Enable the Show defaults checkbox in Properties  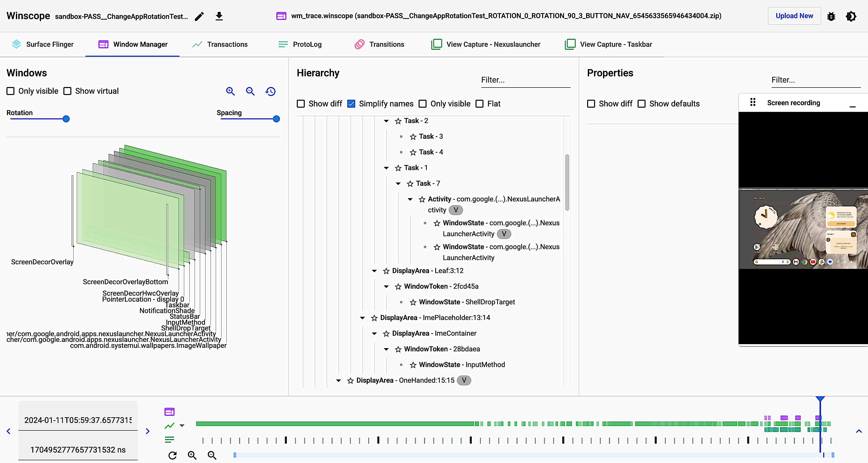point(642,103)
